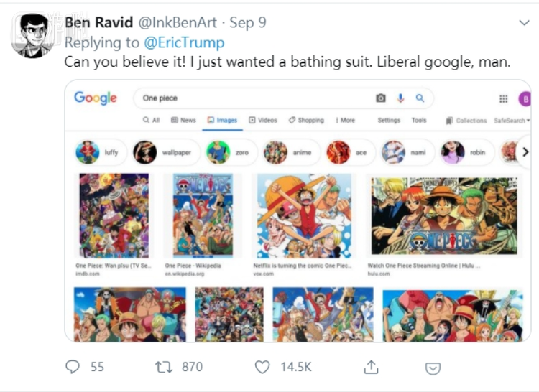Open the SafeSearch dropdown

pos(512,121)
